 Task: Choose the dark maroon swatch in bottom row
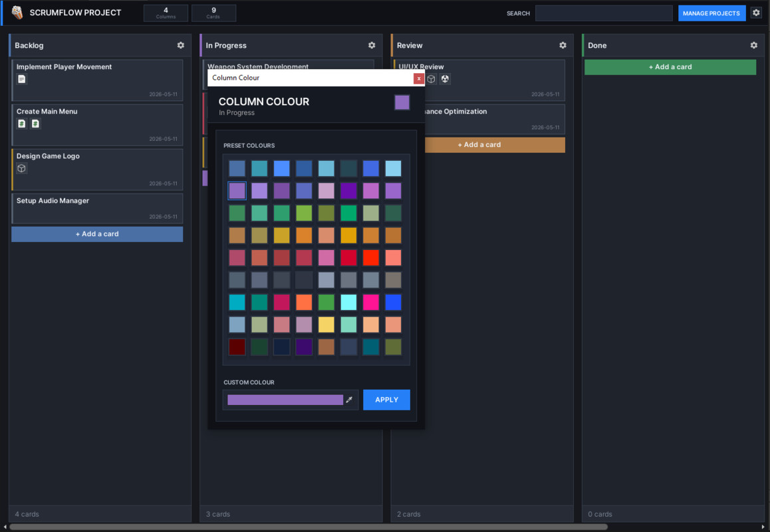(237, 347)
